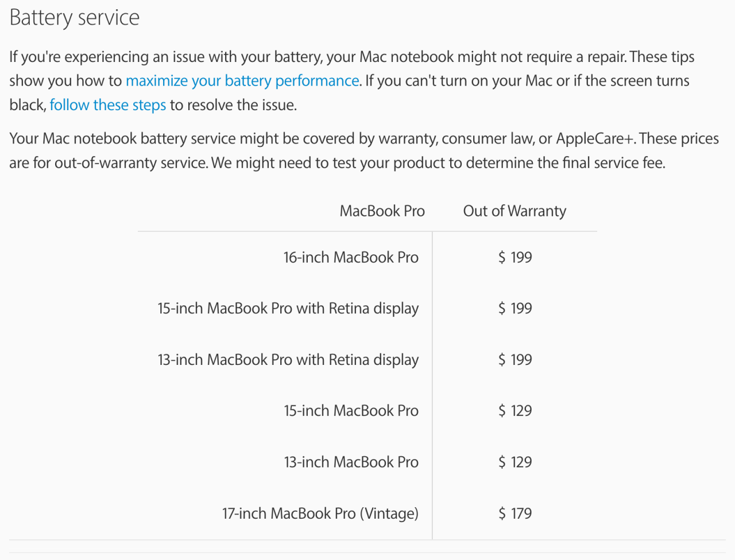Viewport: 735px width, 560px height.
Task: Select the 13-inch MacBook Pro row label
Action: 351,462
